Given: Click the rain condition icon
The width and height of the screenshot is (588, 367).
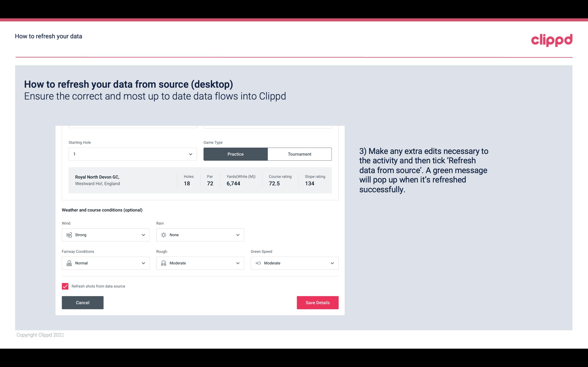Looking at the screenshot, I should click(x=164, y=235).
